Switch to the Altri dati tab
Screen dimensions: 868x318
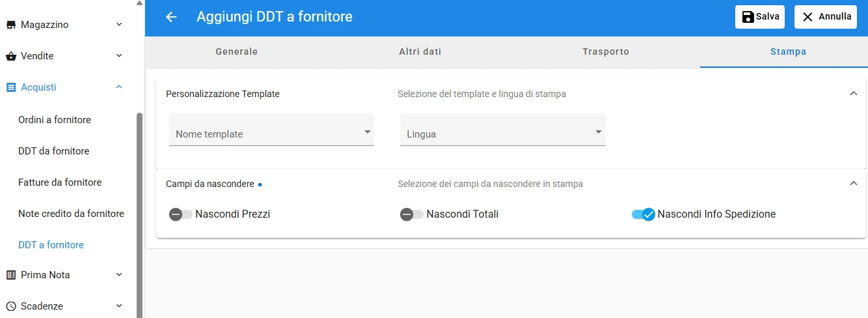tap(420, 51)
